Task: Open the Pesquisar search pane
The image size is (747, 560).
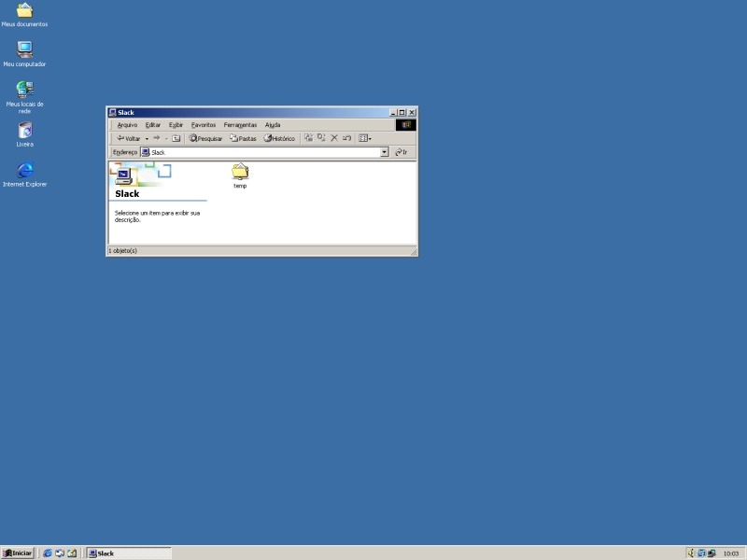Action: pos(205,138)
